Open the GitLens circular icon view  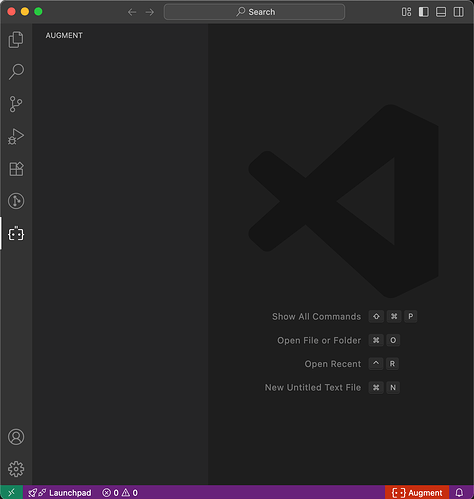16,201
